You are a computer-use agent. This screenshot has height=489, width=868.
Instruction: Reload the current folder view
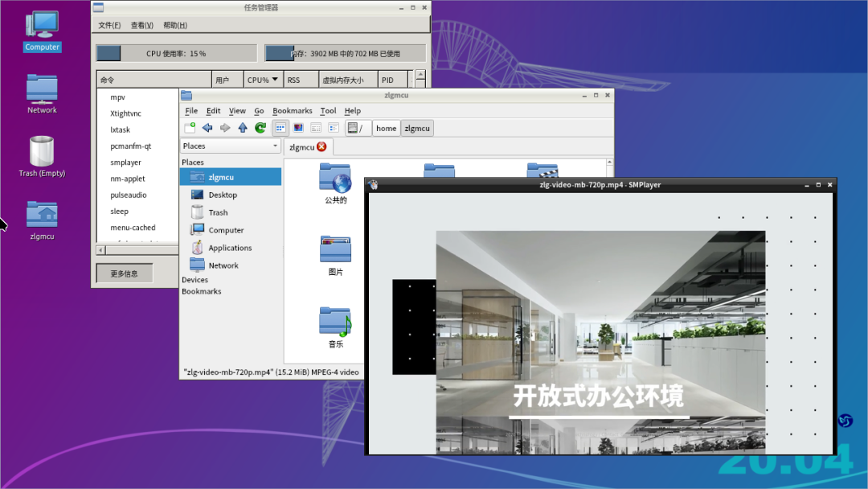pos(260,127)
